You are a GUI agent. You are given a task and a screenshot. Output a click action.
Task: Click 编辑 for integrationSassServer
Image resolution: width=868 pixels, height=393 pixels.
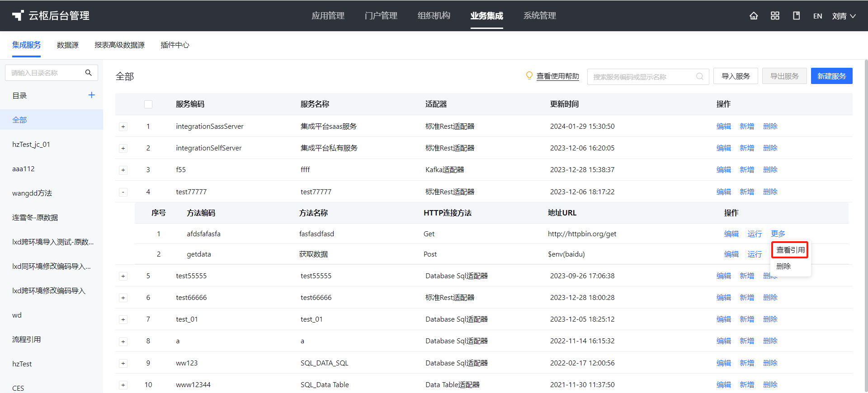pos(724,126)
